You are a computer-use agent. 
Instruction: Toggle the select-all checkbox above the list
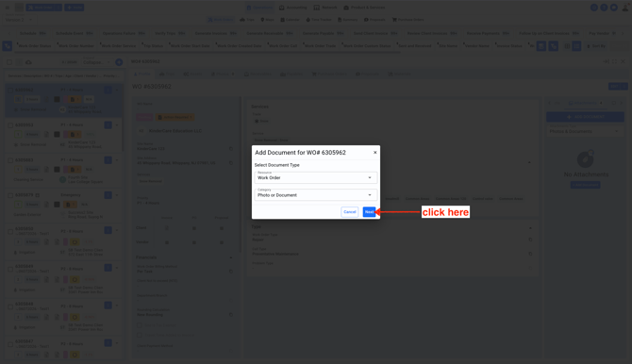9,62
